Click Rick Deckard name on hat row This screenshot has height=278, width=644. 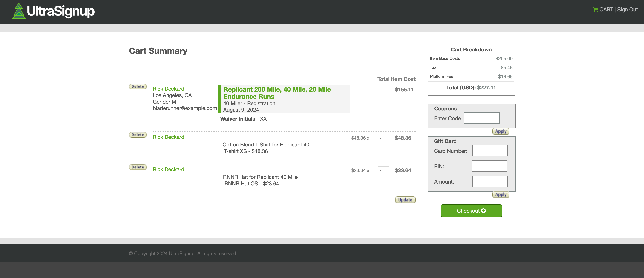[168, 169]
